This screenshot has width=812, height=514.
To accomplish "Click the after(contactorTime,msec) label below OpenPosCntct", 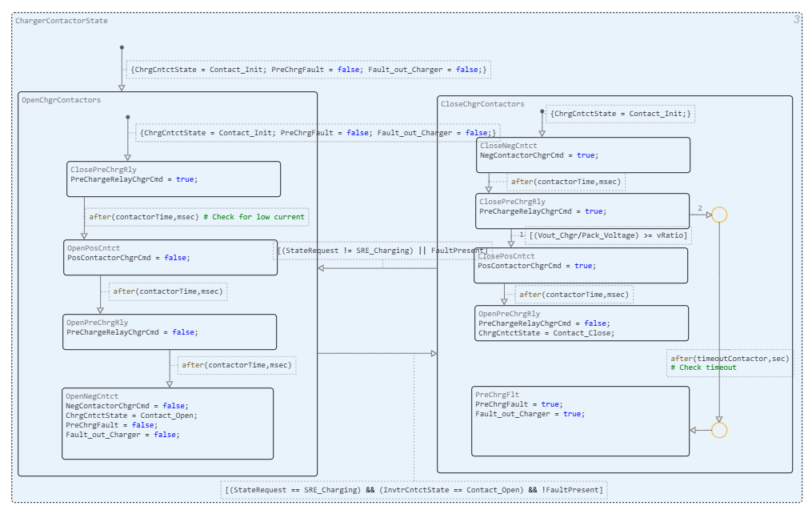I will [168, 291].
